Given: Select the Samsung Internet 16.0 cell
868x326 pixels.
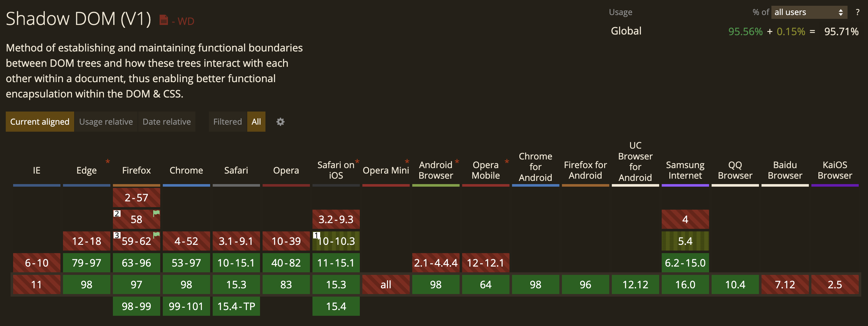Looking at the screenshot, I should tap(685, 284).
